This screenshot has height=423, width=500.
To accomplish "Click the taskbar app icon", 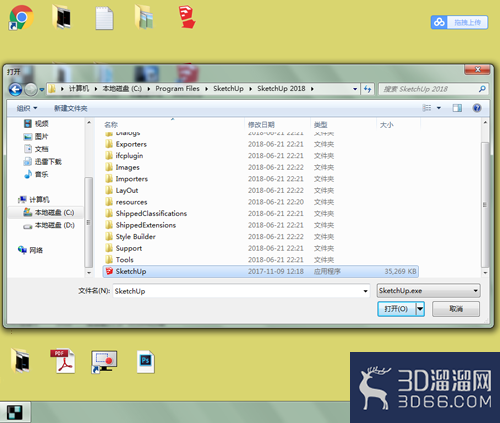I will [x=15, y=412].
